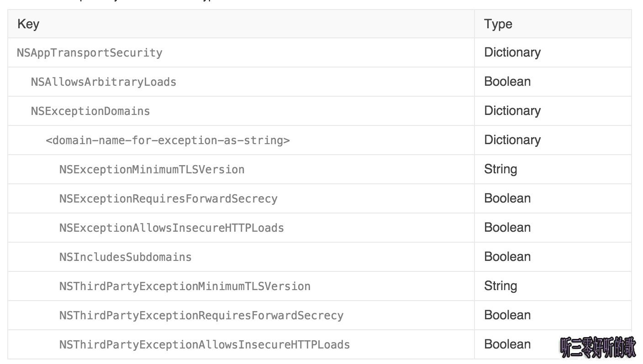Click Boolean type in NSExceptionRequiresForwardSecrecy row

(x=507, y=198)
